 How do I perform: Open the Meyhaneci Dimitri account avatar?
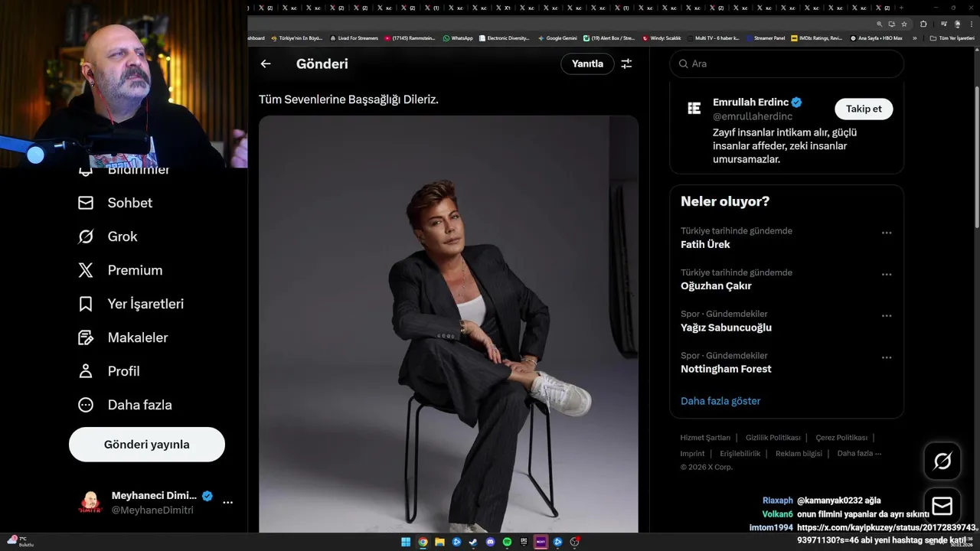coord(90,502)
